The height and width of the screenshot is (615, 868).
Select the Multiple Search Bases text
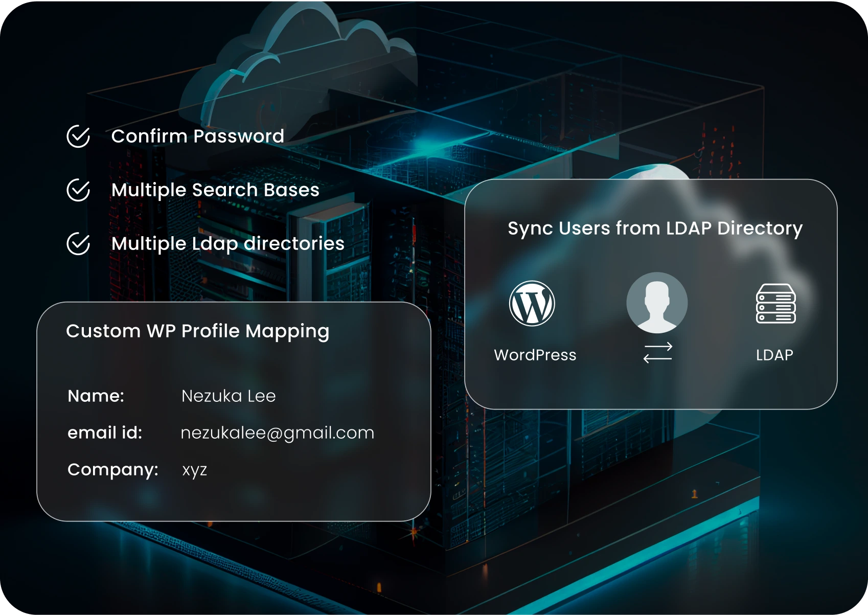tap(215, 190)
